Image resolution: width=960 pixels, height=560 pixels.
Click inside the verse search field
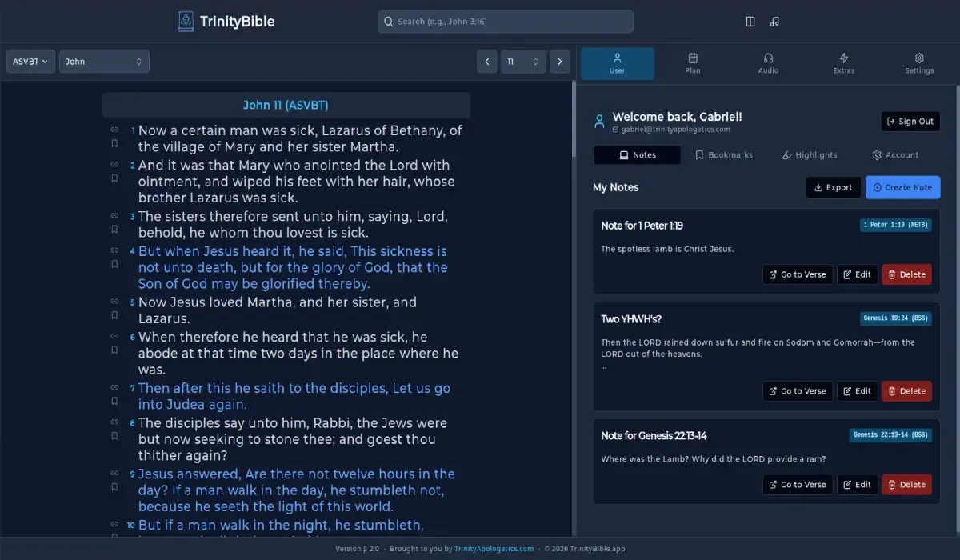(504, 22)
